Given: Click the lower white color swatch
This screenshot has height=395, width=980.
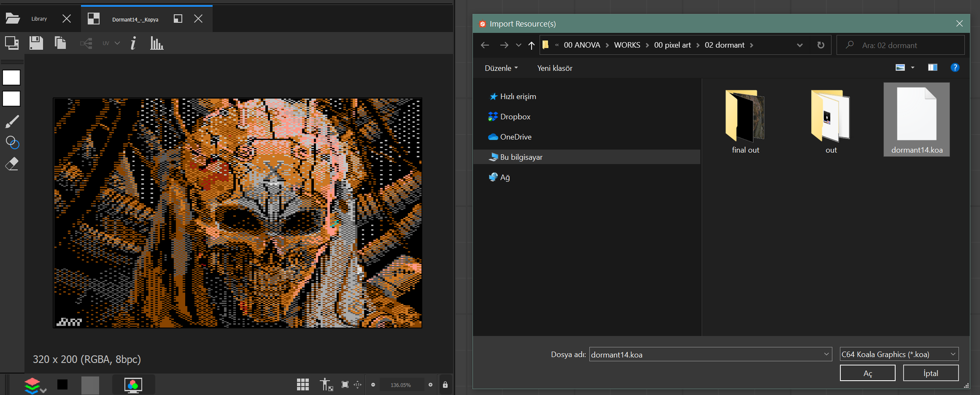Looking at the screenshot, I should coord(11,99).
